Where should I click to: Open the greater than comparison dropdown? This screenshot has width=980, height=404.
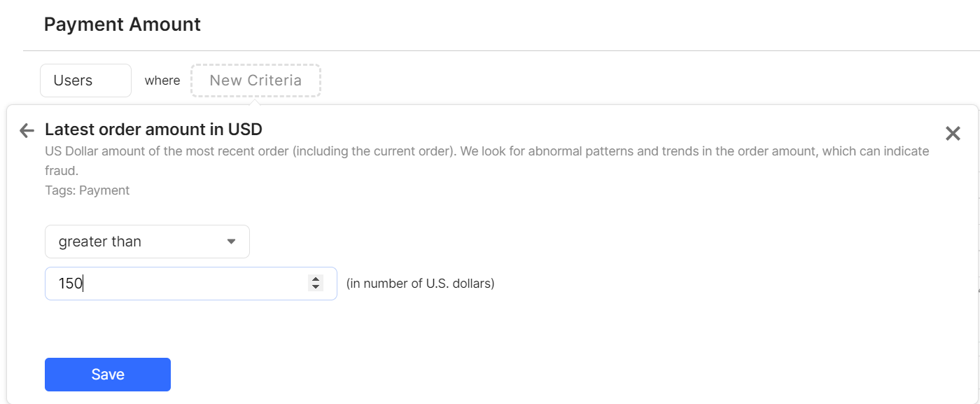tap(147, 242)
